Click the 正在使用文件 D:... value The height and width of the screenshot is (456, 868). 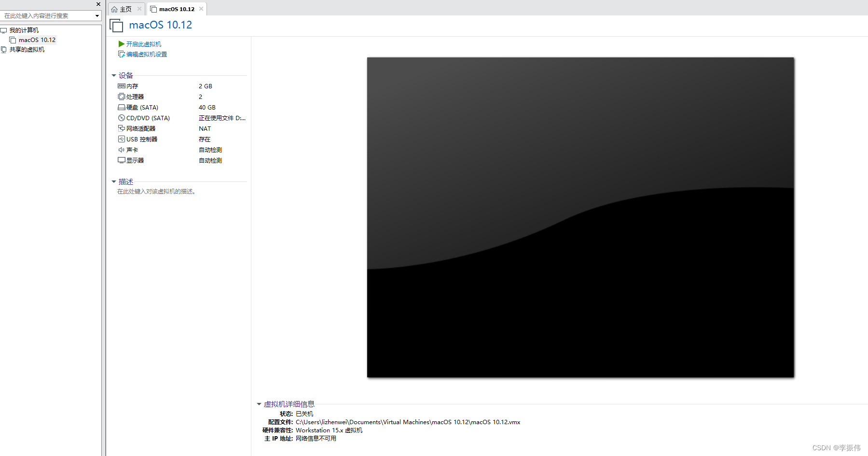point(222,118)
